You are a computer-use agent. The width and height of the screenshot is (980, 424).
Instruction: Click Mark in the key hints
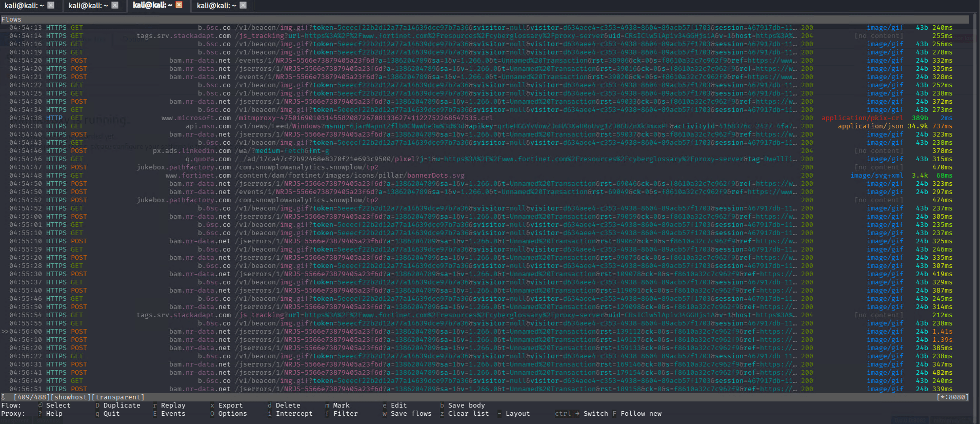342,406
